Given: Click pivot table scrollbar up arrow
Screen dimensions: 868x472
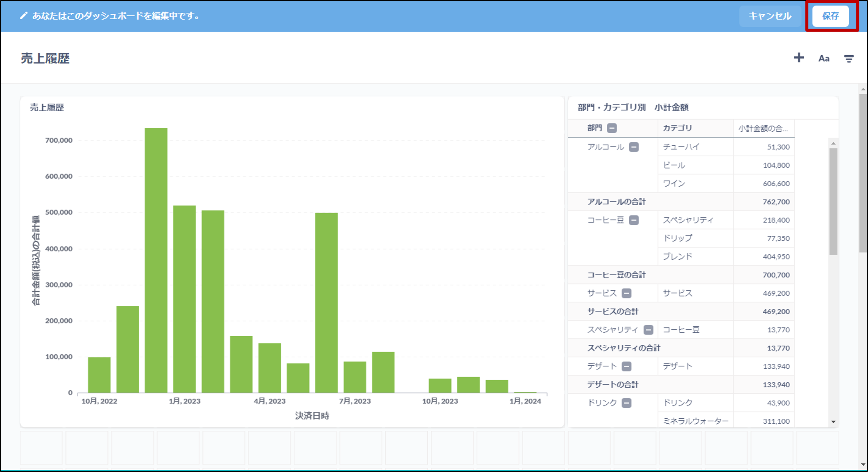Looking at the screenshot, I should click(833, 144).
